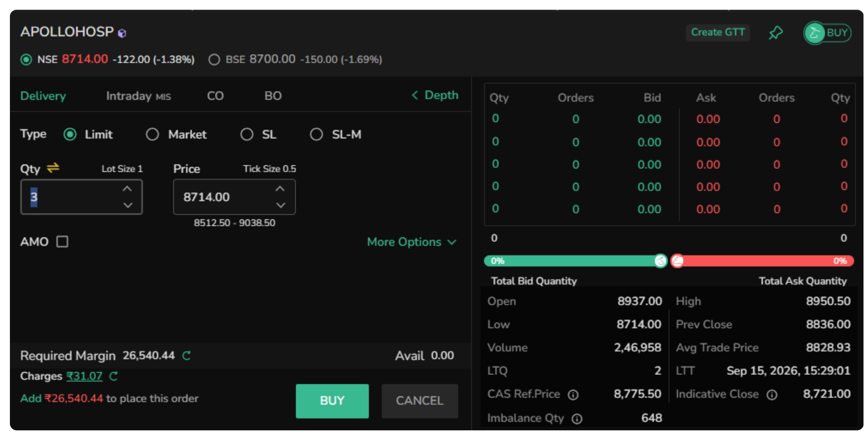
Task: Click the Avg Trade Price 8828.93
Action: point(828,348)
